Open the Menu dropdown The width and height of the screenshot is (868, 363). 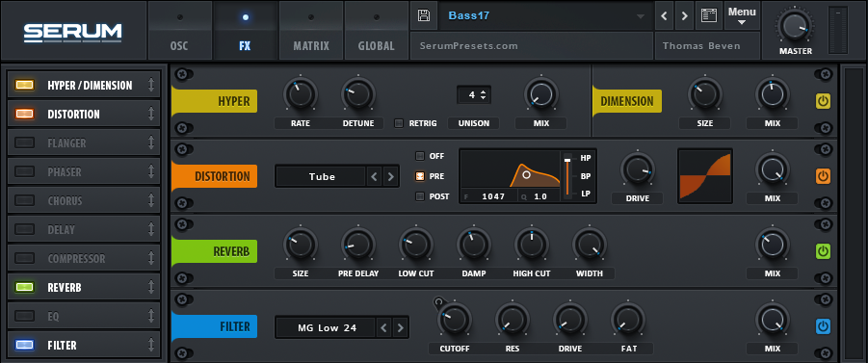742,15
